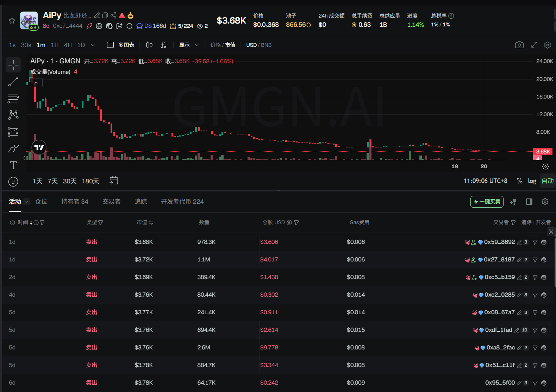556x392 pixels.
Task: Set chart range to 180 days
Action: tap(90, 181)
